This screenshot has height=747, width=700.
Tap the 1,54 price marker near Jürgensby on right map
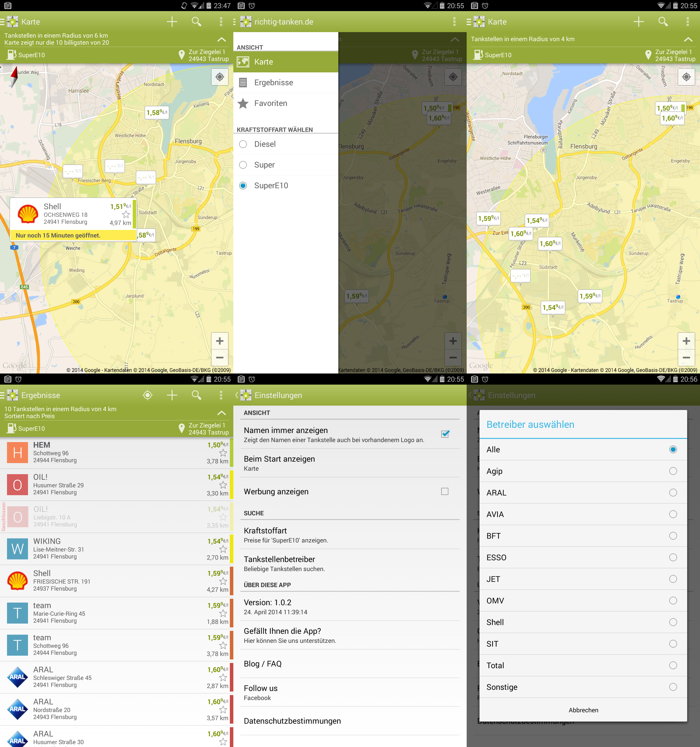pos(537,221)
